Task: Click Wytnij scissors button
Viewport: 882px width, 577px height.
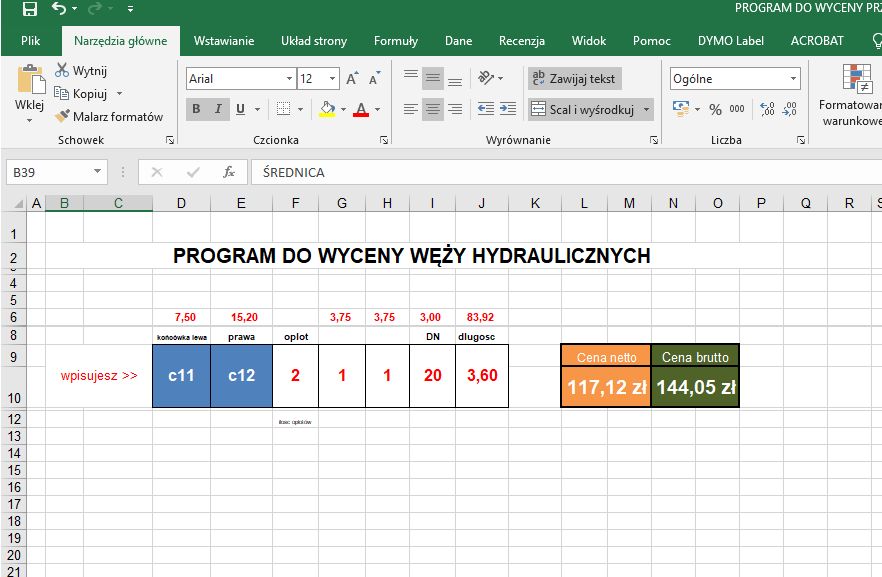Action: coord(81,70)
